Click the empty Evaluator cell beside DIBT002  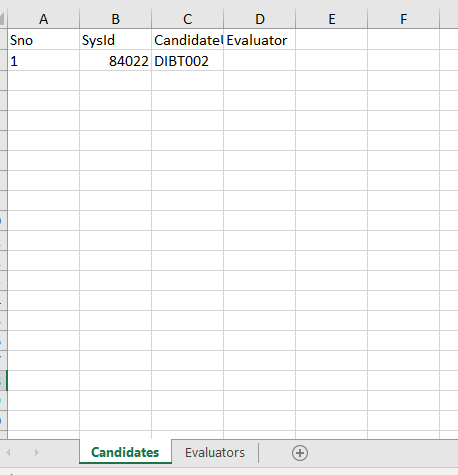[259, 61]
